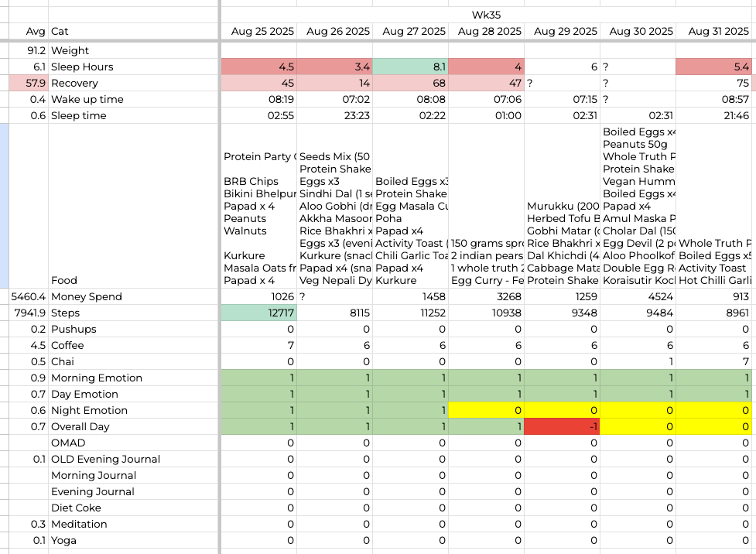Select the Coffee row label

pos(67,345)
